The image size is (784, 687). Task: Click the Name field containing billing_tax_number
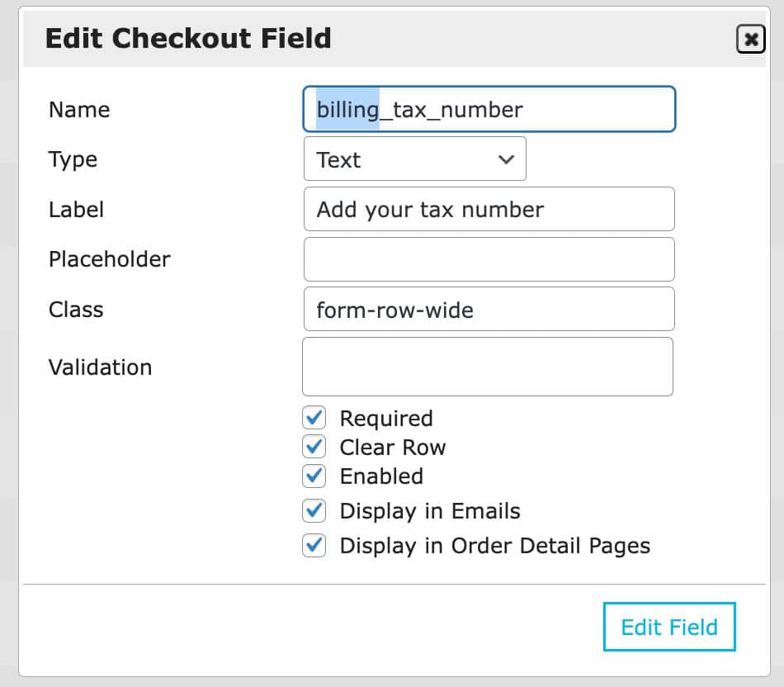489,110
